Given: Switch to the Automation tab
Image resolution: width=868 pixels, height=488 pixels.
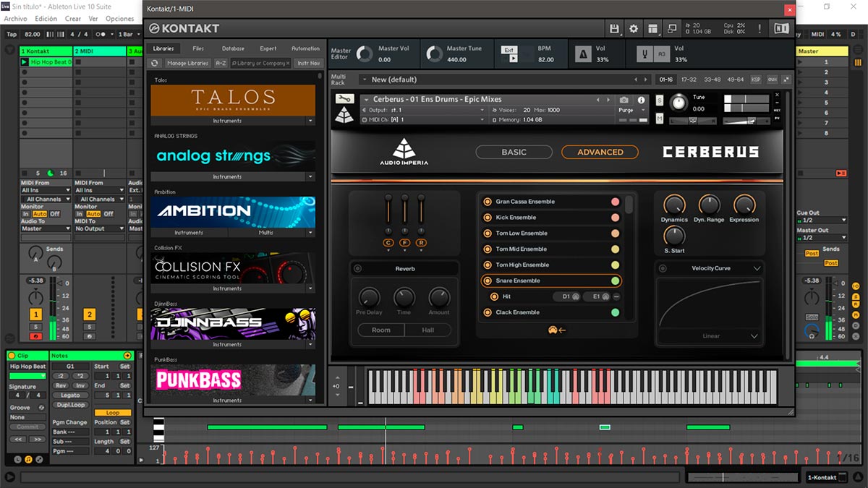Looking at the screenshot, I should tap(305, 48).
